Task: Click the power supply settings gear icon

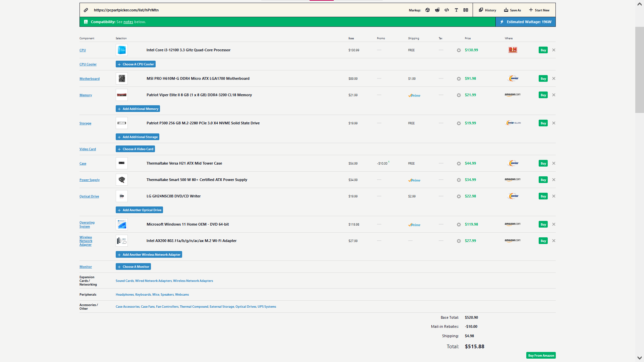Action: 459,179
